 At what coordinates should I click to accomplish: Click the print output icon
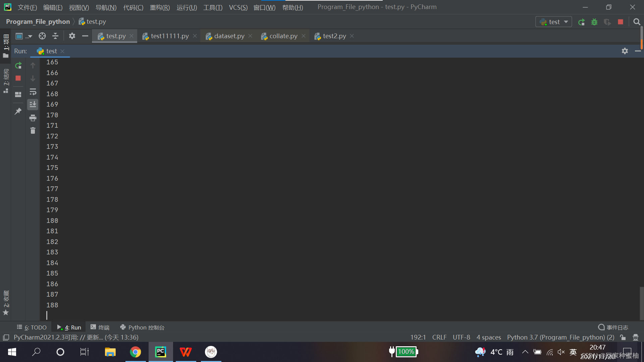point(33,118)
